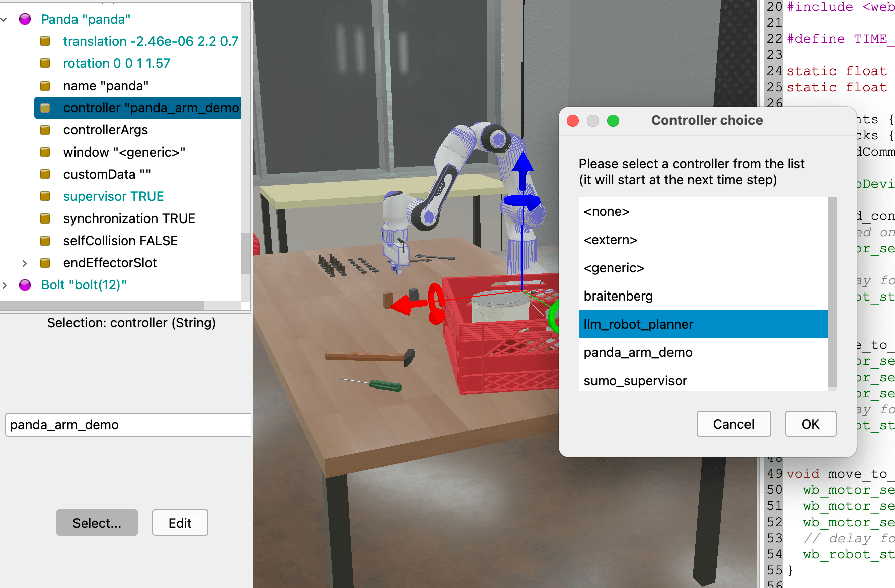Click the endEffectorSlot field icon

[x=45, y=263]
